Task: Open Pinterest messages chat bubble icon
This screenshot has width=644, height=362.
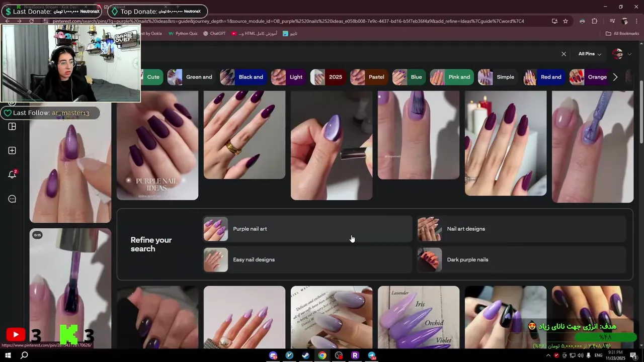Action: (x=12, y=199)
